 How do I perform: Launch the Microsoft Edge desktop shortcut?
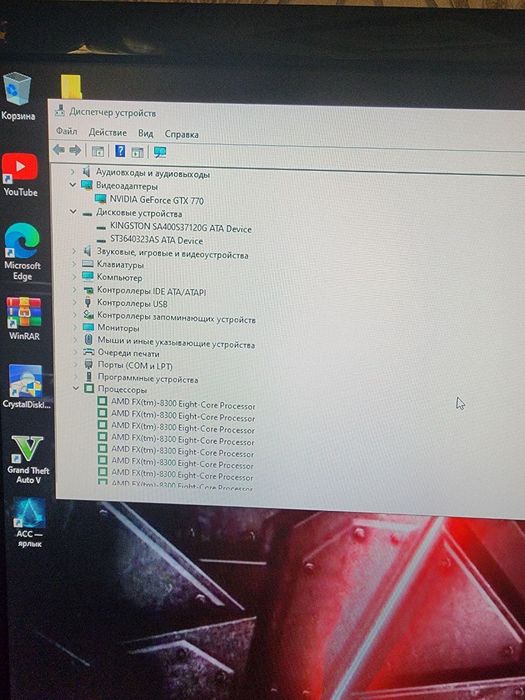point(22,251)
